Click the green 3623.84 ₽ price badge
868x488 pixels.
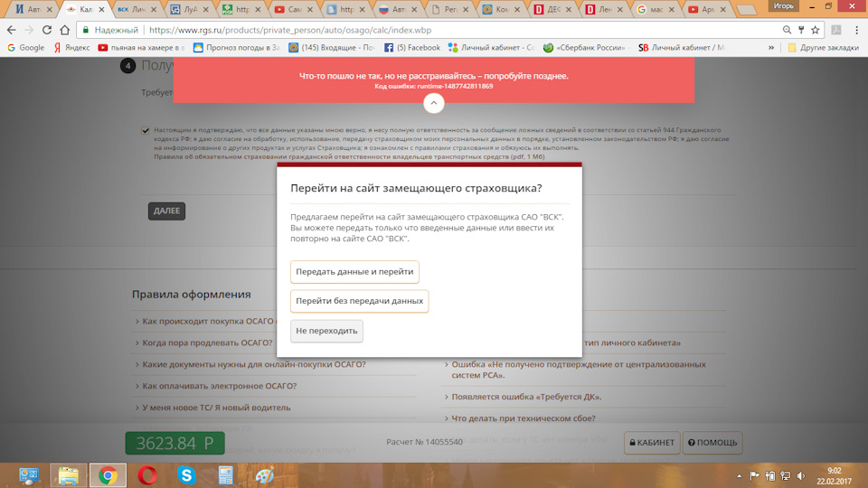pyautogui.click(x=175, y=443)
